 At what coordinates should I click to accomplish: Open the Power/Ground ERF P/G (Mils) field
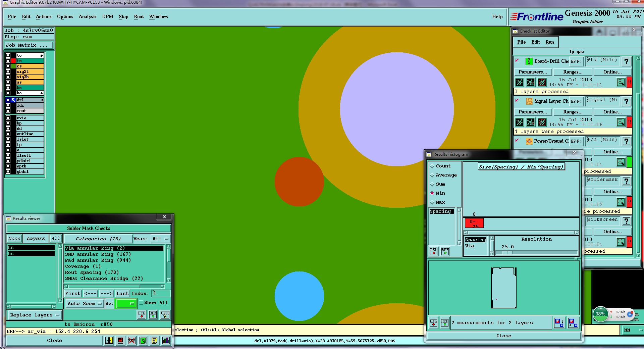[x=603, y=141]
